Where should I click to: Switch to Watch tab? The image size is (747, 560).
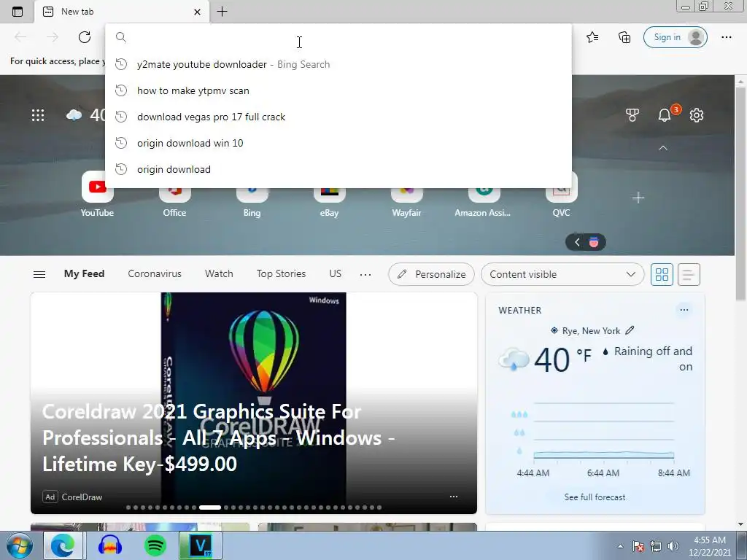click(x=219, y=274)
